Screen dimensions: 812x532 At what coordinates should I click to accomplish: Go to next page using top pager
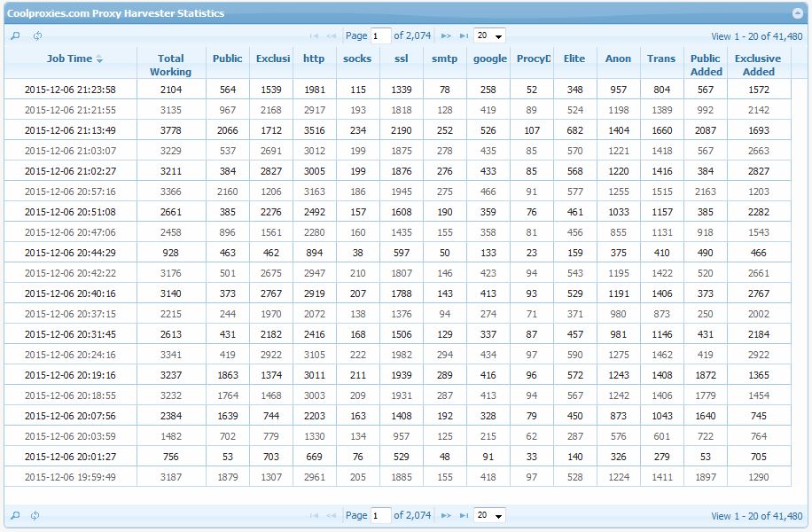446,36
